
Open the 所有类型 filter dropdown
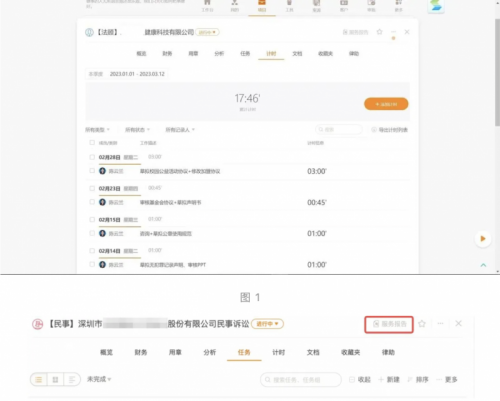point(97,130)
